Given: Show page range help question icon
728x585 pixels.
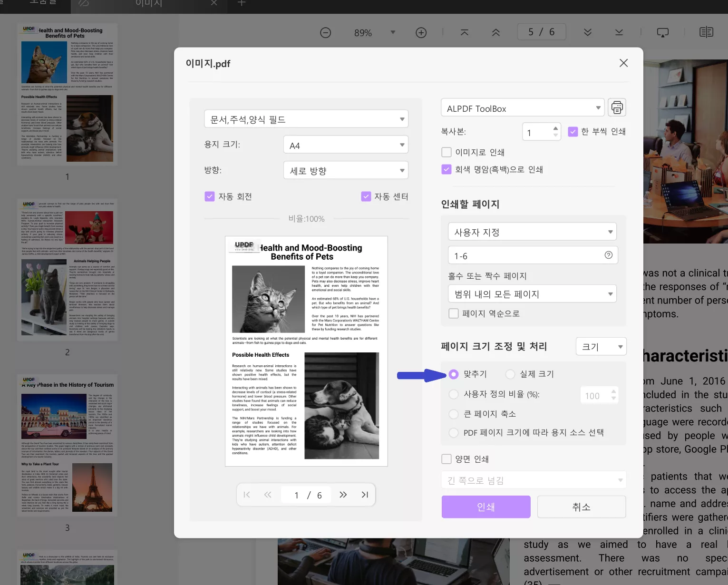Looking at the screenshot, I should point(609,255).
